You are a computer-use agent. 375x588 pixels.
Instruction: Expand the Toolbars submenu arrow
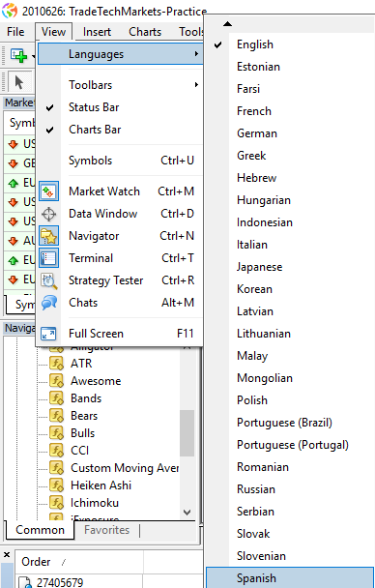[196, 85]
